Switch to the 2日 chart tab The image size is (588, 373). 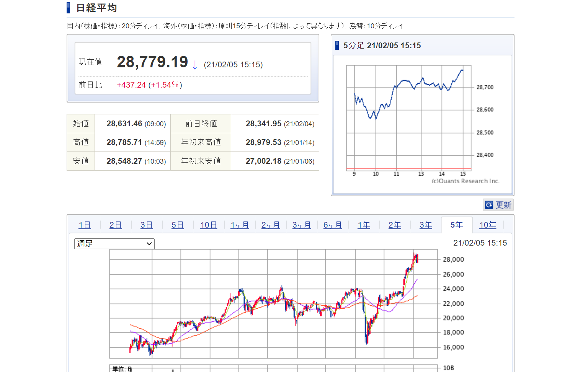(x=116, y=225)
